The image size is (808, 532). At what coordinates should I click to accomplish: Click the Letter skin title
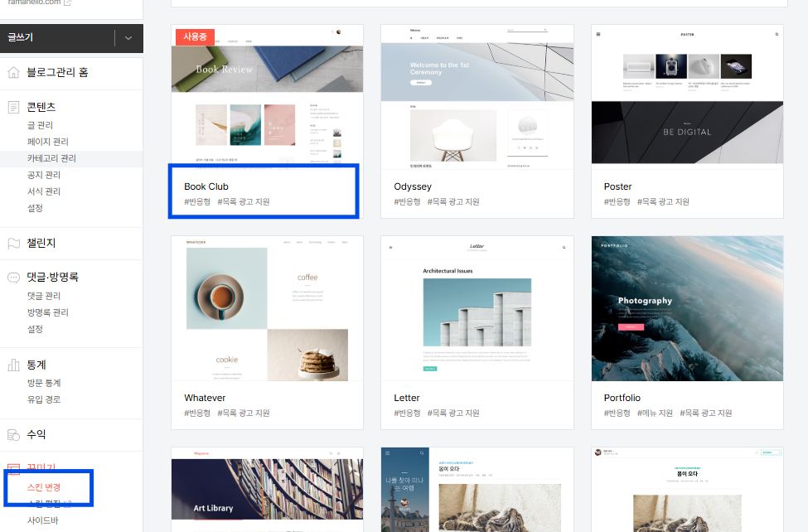point(407,398)
